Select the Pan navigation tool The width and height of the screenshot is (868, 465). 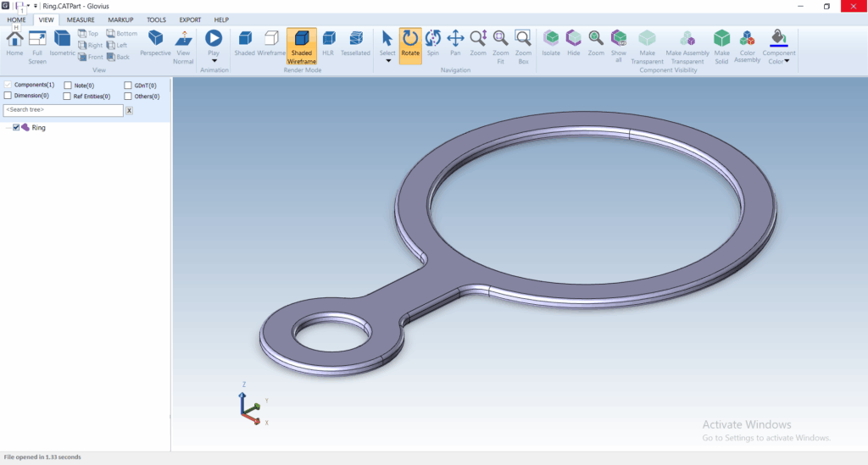[x=455, y=39]
